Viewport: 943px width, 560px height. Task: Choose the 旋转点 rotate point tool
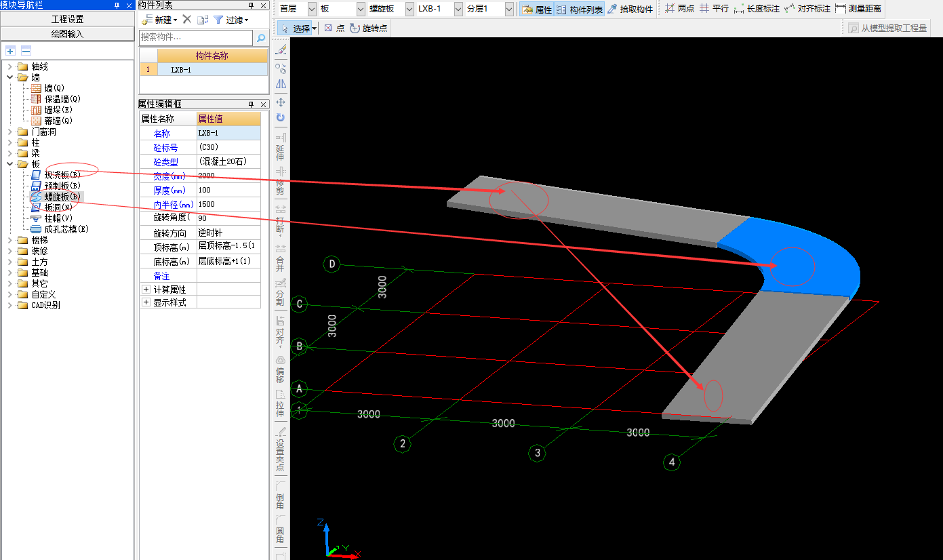point(368,28)
